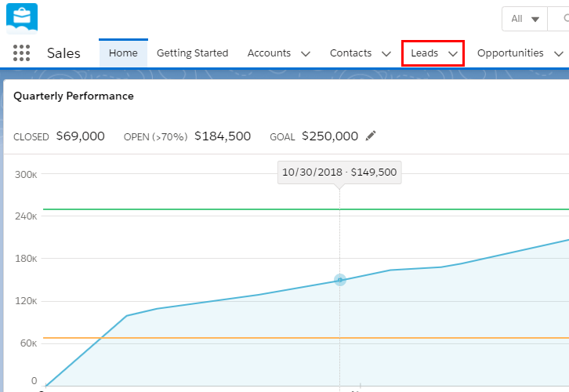Open the Opportunities tab
Viewport: 569px width, 392px height.
[510, 53]
